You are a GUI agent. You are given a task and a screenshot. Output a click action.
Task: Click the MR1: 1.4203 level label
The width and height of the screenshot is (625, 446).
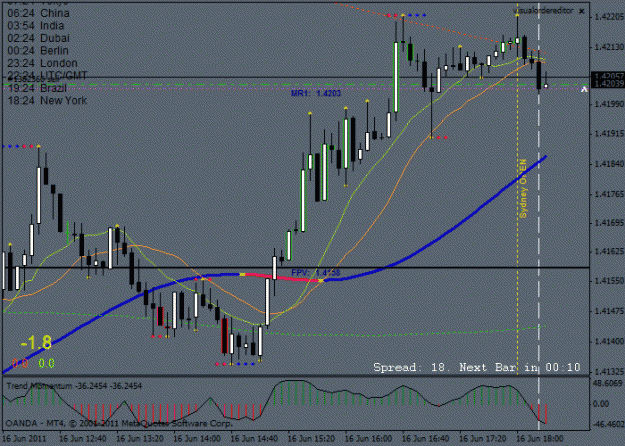coord(316,93)
